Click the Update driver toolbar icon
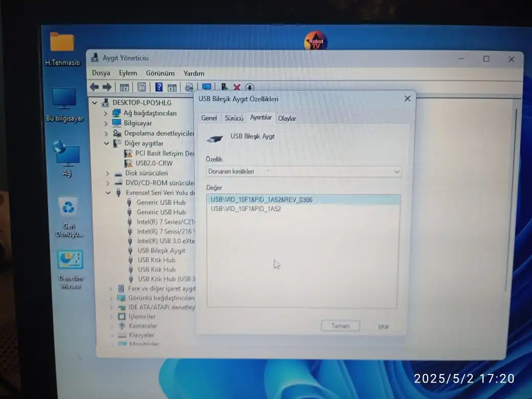 coord(224,87)
